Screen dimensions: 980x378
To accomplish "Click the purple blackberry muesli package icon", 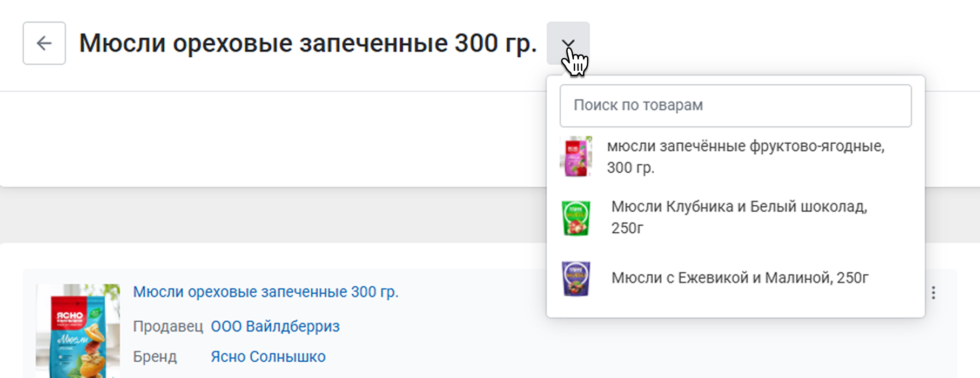I will [576, 278].
